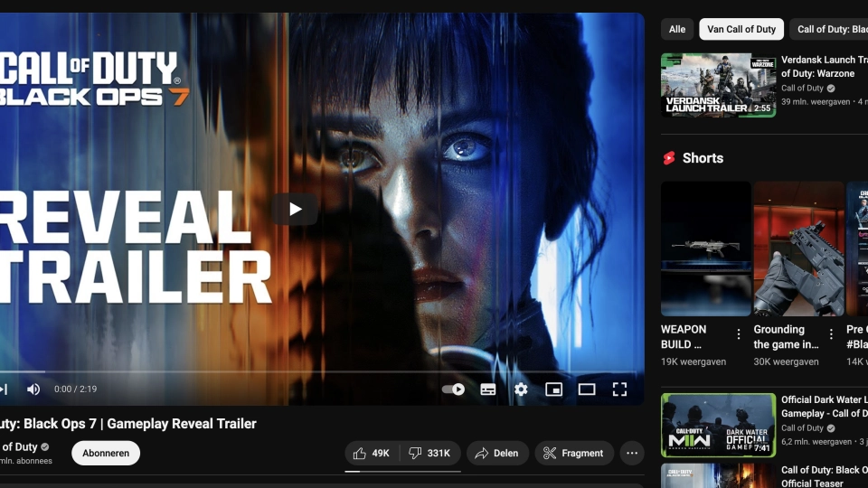Open options for Grounding the game short
Image resolution: width=868 pixels, height=488 pixels.
pos(831,334)
